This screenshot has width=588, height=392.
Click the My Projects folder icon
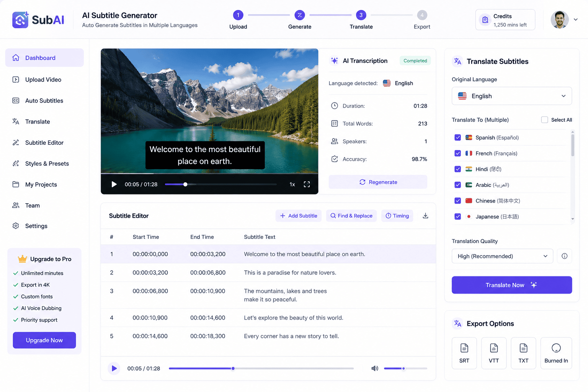(x=16, y=185)
